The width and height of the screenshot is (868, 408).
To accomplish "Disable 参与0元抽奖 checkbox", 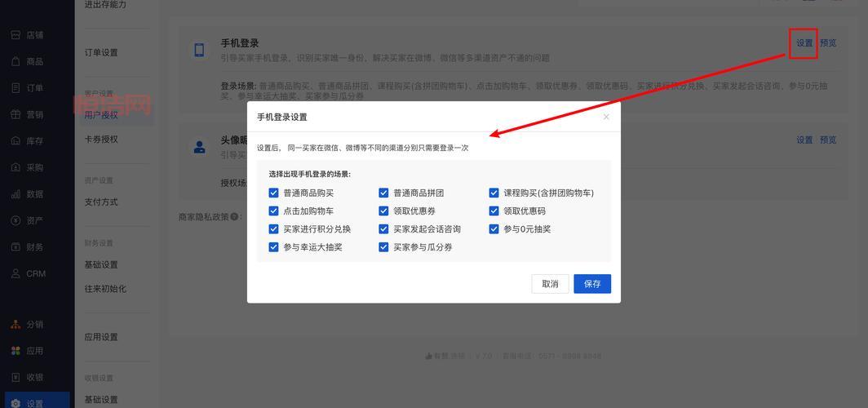I will [494, 229].
